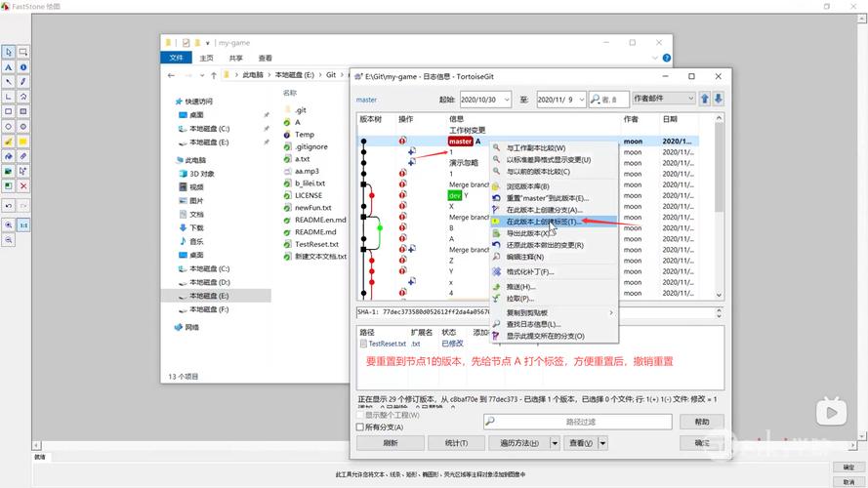
Task: Select the blue numbered stamp tool
Action: point(23,67)
